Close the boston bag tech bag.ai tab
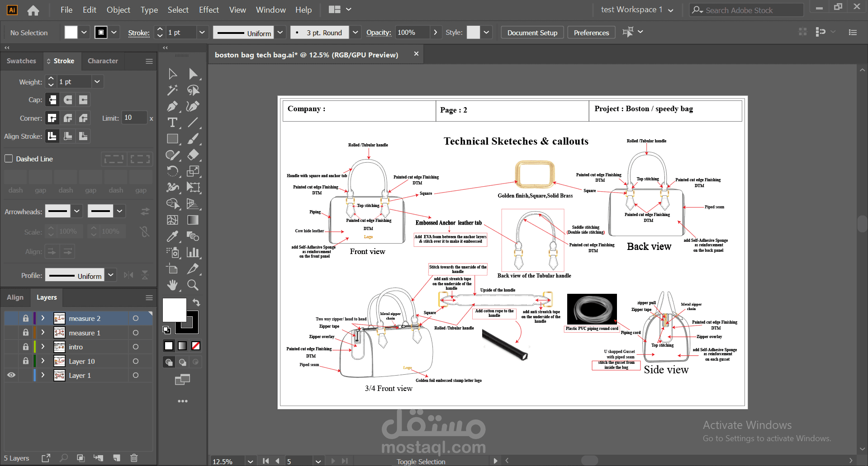 pyautogui.click(x=416, y=54)
